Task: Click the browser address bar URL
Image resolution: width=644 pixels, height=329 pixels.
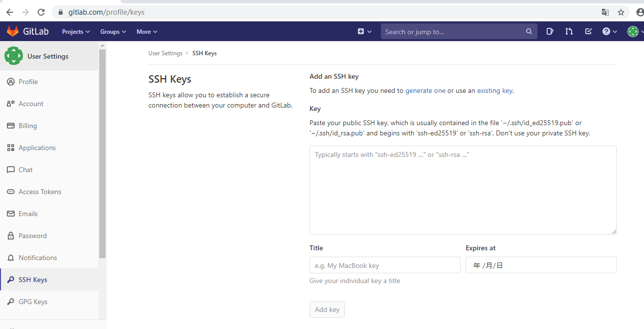Action: pyautogui.click(x=106, y=12)
